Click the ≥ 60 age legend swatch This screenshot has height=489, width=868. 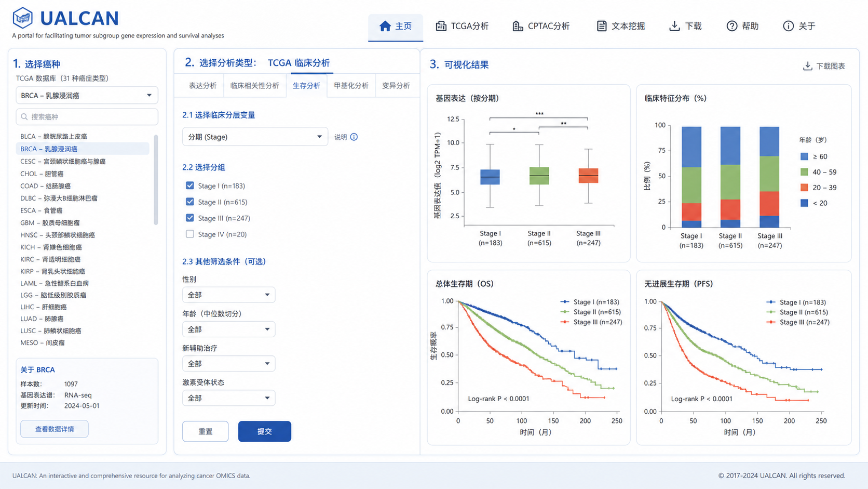tap(804, 156)
